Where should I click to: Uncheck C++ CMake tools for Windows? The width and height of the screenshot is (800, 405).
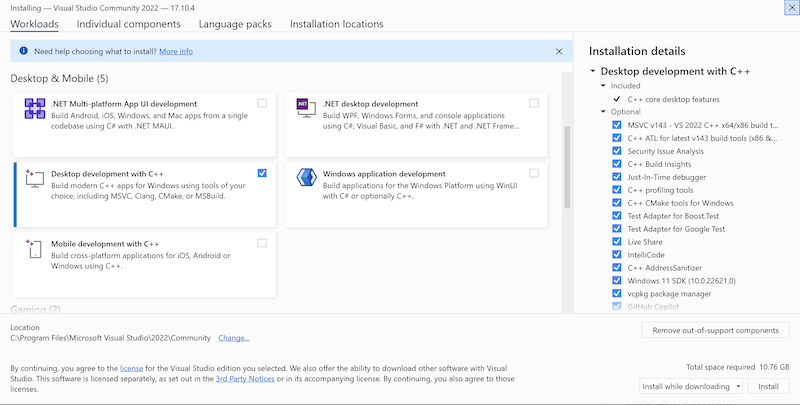(x=616, y=202)
